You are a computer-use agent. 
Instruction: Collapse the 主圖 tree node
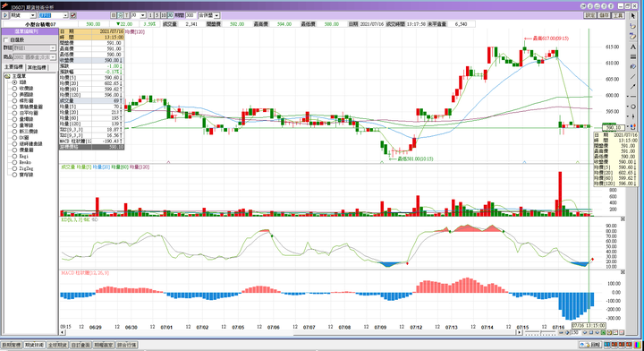[7, 76]
